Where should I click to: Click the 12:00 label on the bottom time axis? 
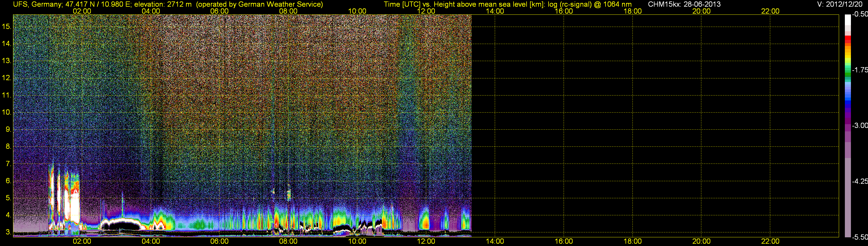click(x=426, y=241)
